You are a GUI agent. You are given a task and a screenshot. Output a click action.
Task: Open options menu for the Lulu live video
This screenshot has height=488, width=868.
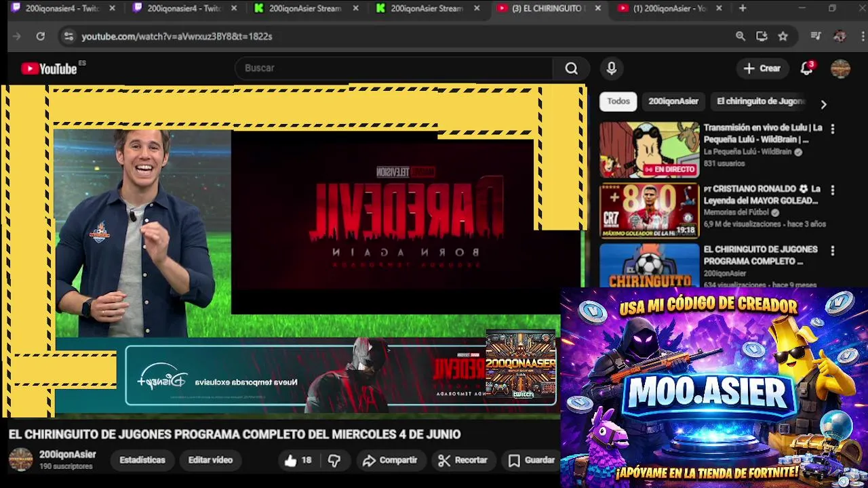(x=833, y=129)
